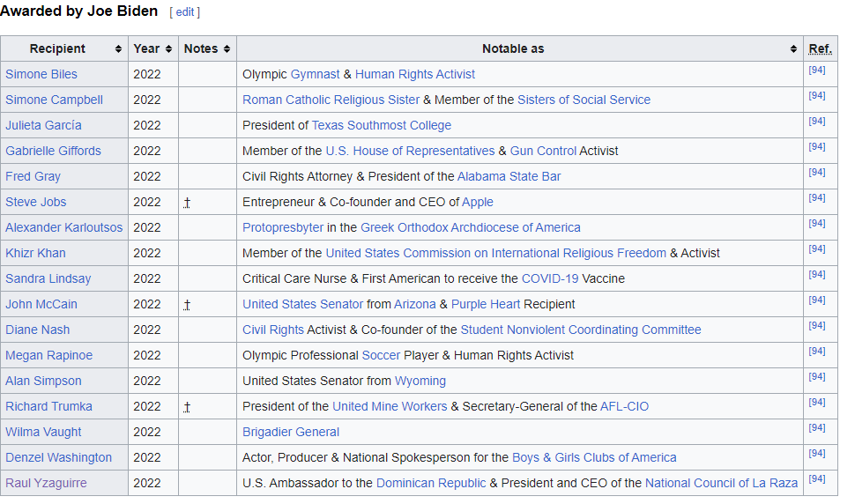
Task: Sort table by Recipient column arrows
Action: [118, 49]
